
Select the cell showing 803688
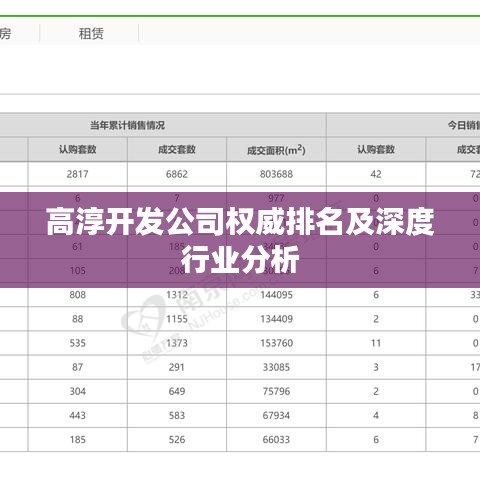tap(276, 174)
